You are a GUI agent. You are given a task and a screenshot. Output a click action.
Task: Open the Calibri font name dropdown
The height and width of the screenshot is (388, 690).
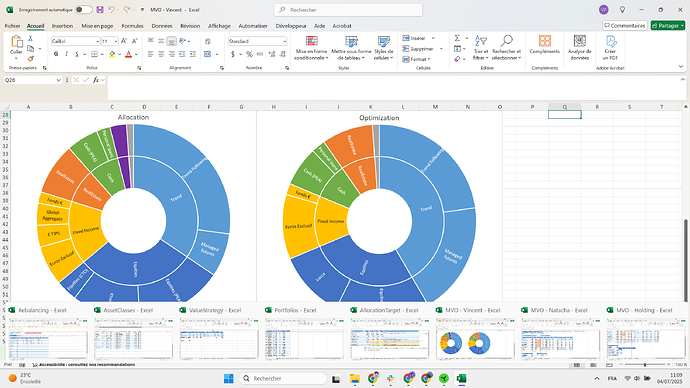point(98,41)
